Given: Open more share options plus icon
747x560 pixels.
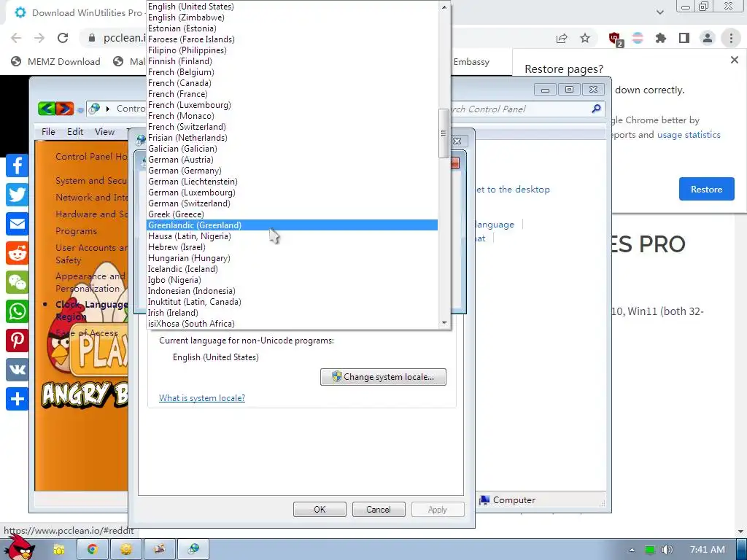Looking at the screenshot, I should [x=18, y=399].
